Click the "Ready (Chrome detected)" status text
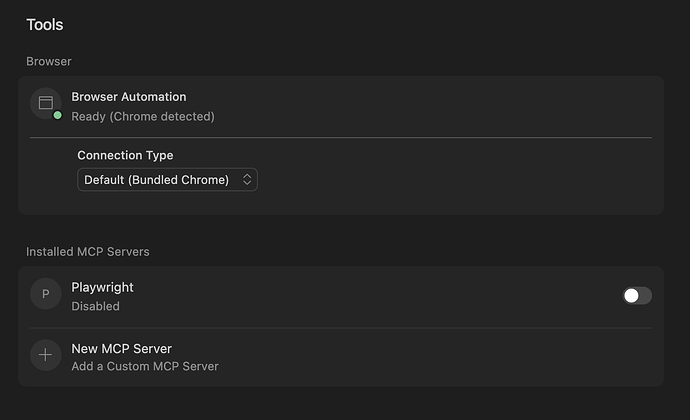 143,116
